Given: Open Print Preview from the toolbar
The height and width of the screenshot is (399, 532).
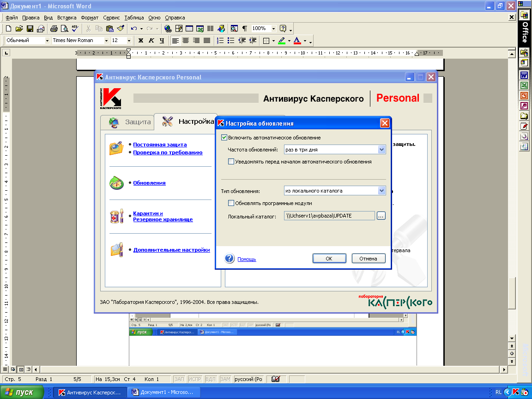Looking at the screenshot, I should coord(65,29).
